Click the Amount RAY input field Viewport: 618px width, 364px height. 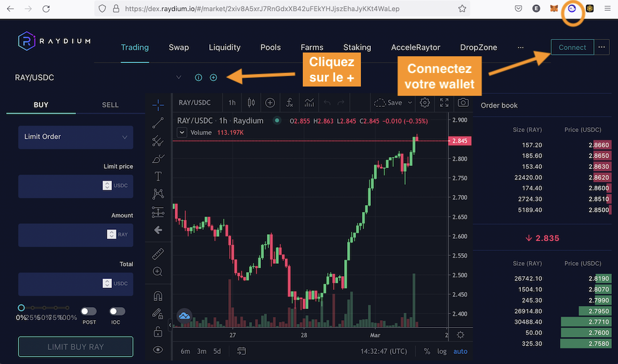(x=75, y=235)
